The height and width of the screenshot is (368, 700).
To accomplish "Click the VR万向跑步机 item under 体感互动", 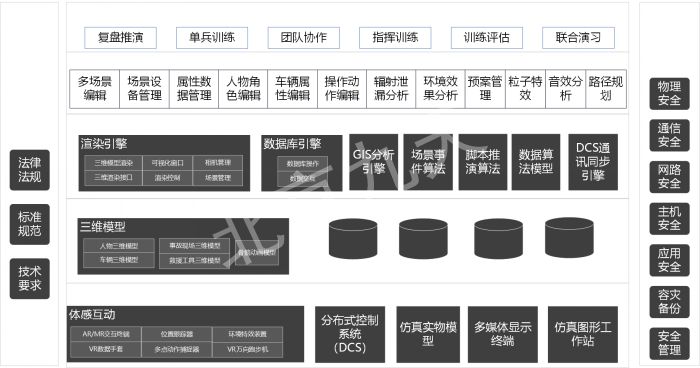I will [248, 349].
